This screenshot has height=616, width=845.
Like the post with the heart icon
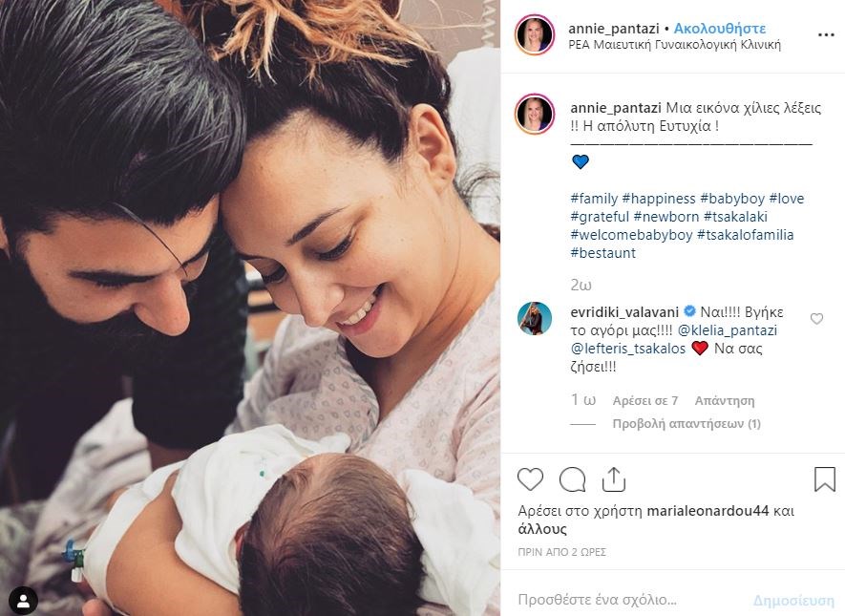530,479
